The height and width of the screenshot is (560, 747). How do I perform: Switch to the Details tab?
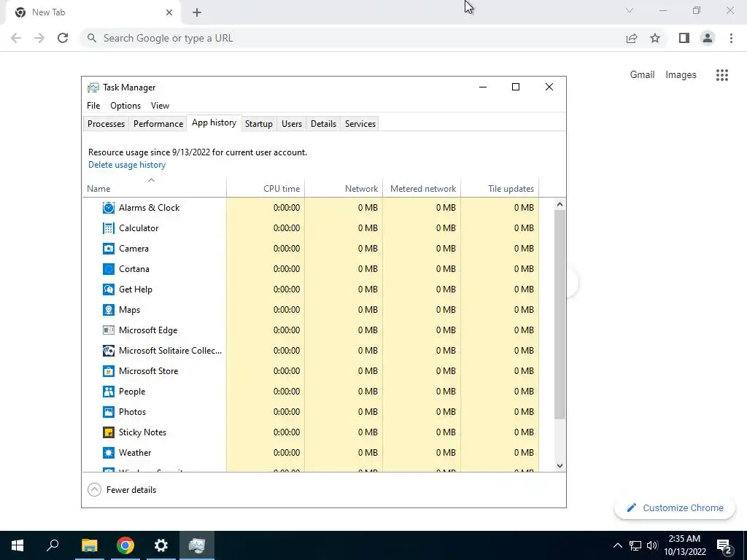pyautogui.click(x=323, y=124)
